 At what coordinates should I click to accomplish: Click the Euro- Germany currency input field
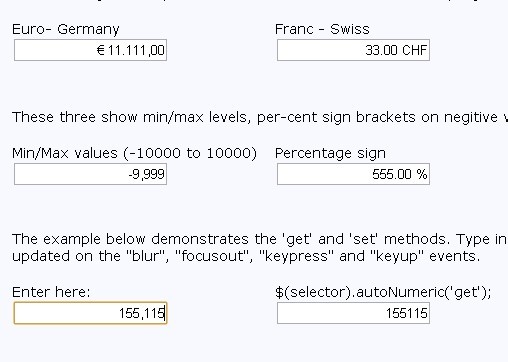(90, 50)
